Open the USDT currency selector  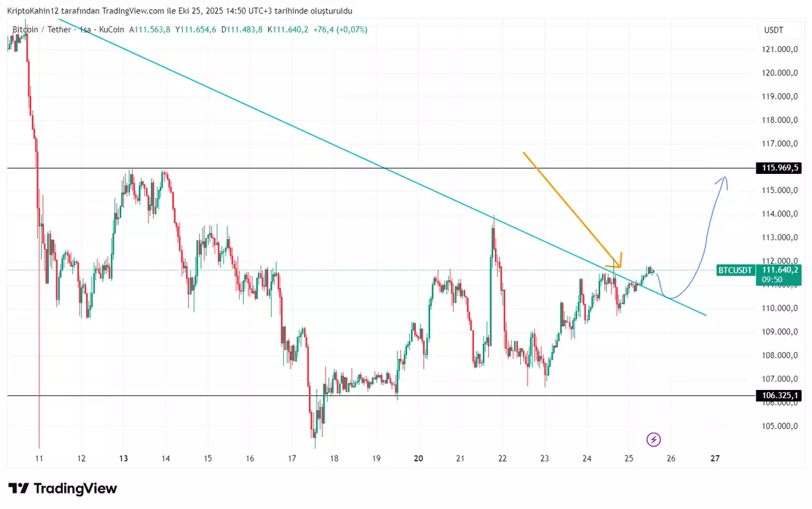773,30
